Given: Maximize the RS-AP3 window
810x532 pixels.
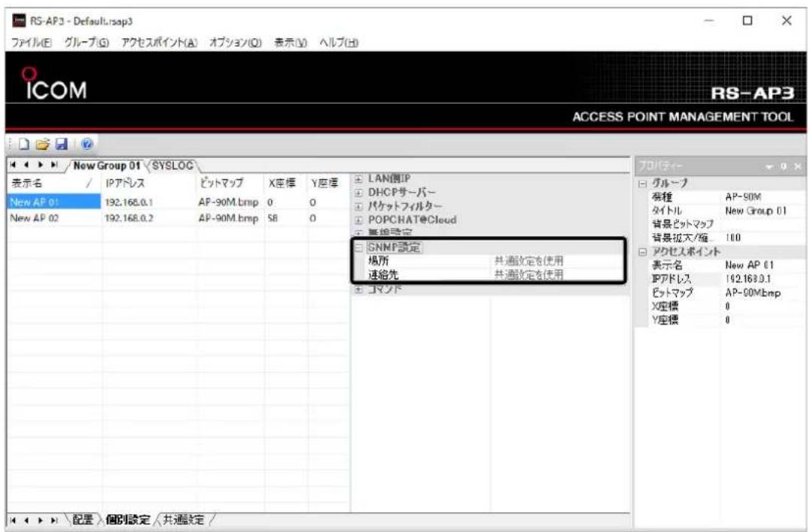Looking at the screenshot, I should pos(748,20).
